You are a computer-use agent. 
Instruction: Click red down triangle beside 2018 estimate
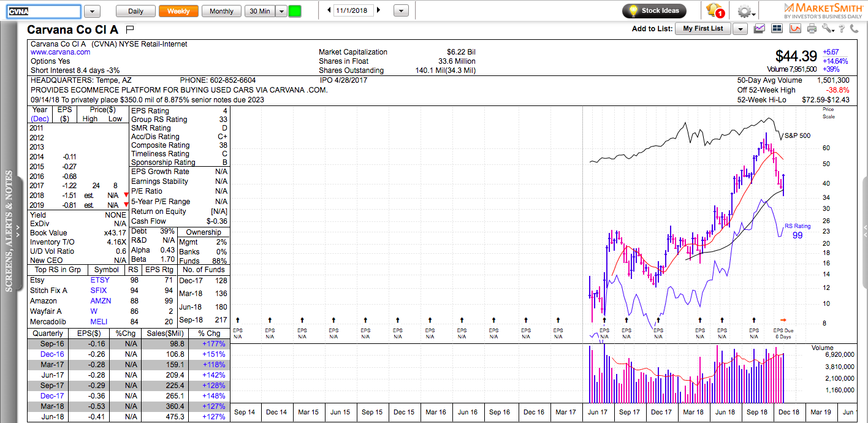tap(126, 195)
